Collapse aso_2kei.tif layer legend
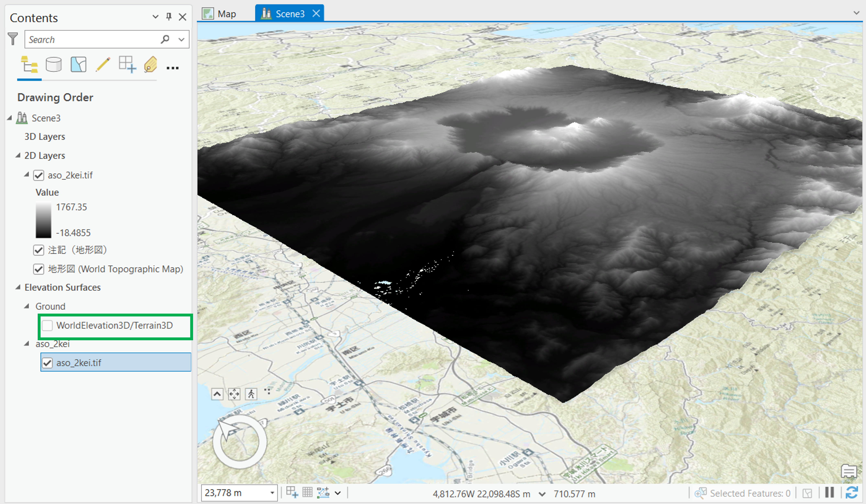Image resolution: width=866 pixels, height=504 pixels. (26, 175)
